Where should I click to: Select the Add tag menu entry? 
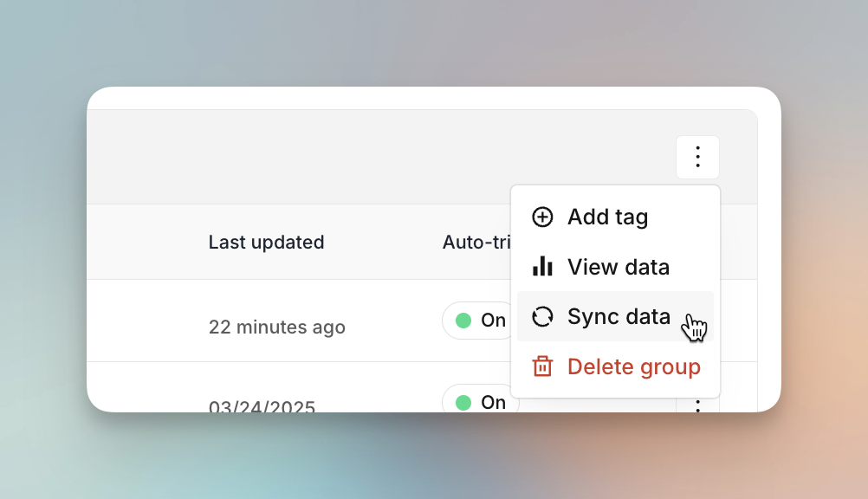[615, 217]
